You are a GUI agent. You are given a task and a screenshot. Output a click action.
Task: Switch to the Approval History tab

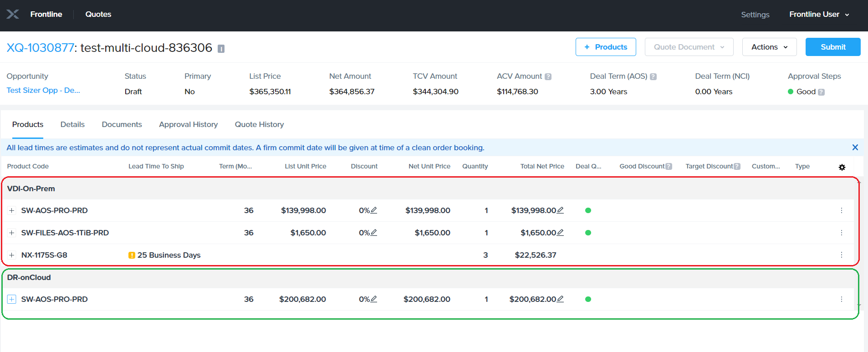(x=188, y=124)
